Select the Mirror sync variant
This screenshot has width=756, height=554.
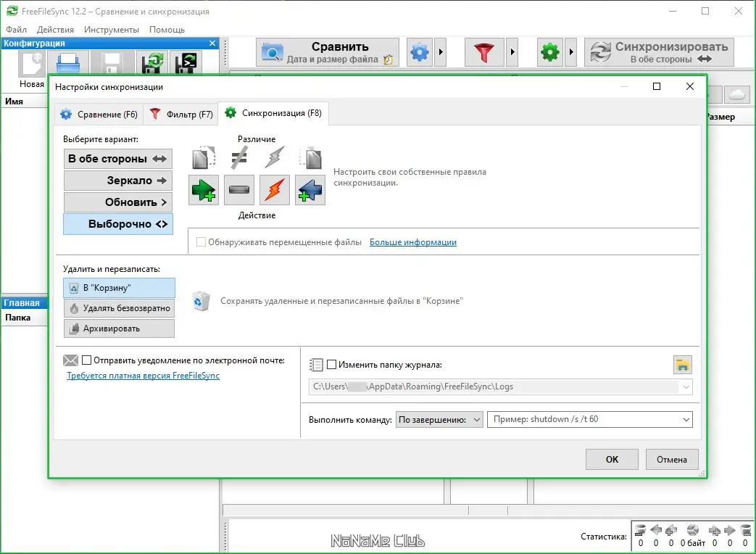click(118, 181)
